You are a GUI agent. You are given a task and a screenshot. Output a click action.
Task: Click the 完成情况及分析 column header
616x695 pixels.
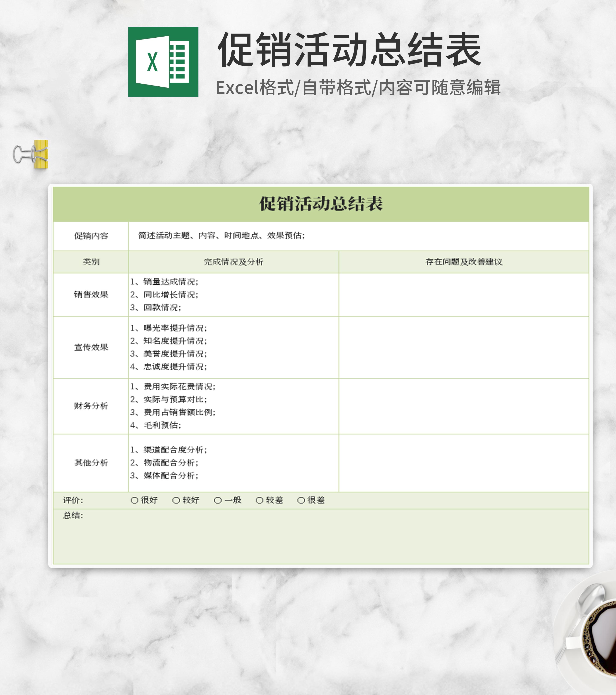point(233,262)
